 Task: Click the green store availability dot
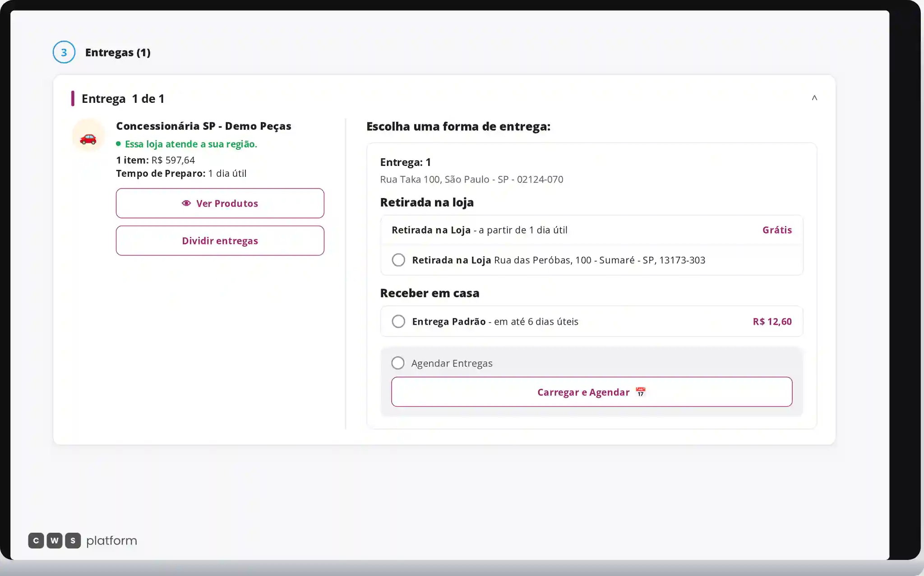coord(118,144)
